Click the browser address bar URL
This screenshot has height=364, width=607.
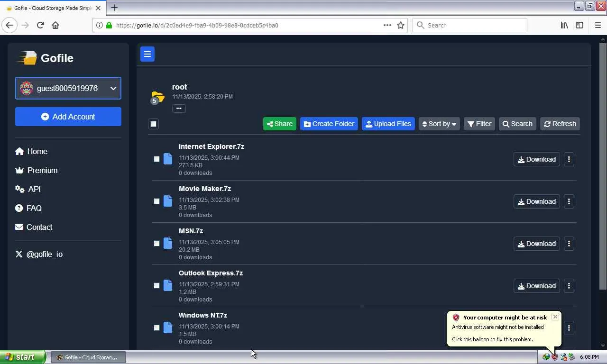click(197, 25)
